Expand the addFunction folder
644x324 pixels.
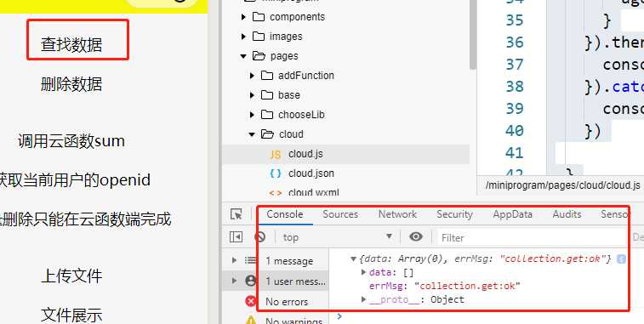click(x=252, y=76)
